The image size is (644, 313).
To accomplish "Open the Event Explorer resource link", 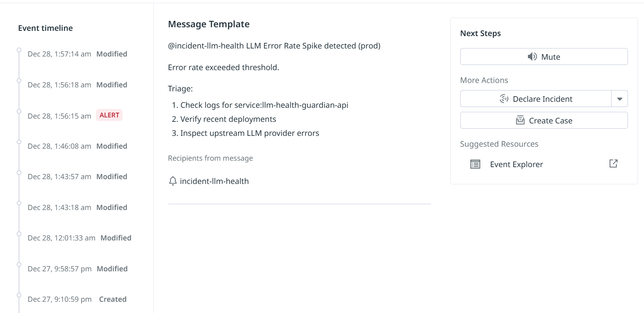I will click(x=516, y=164).
